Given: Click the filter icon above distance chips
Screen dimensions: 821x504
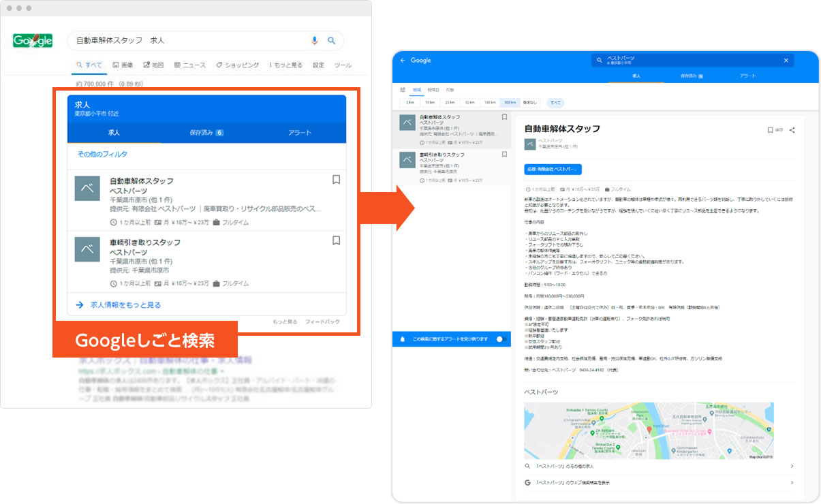Looking at the screenshot, I should [x=403, y=90].
